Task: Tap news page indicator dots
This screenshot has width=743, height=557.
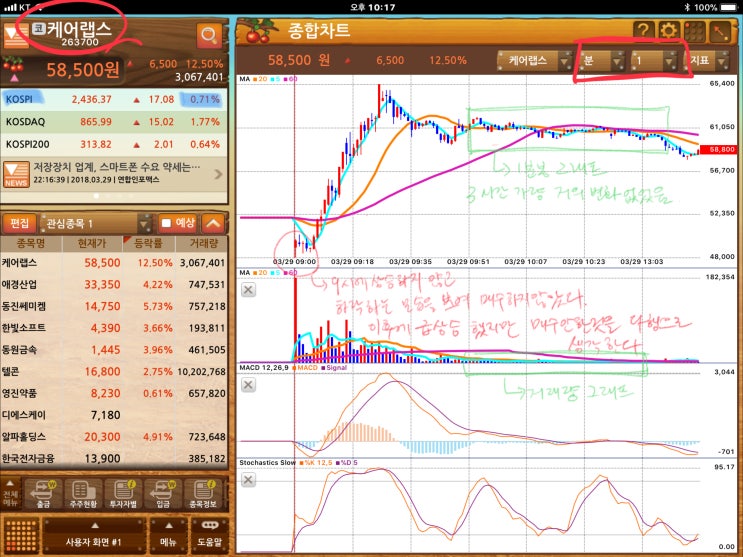Action: (x=114, y=195)
